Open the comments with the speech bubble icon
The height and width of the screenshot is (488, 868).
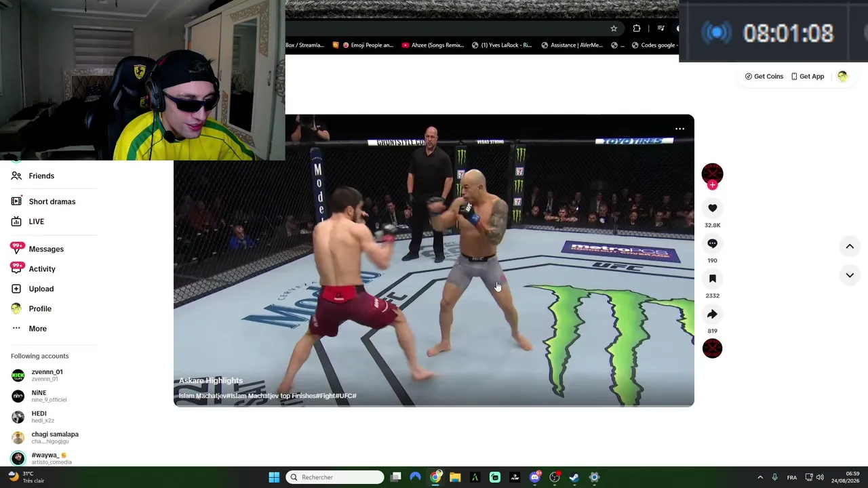pos(712,243)
